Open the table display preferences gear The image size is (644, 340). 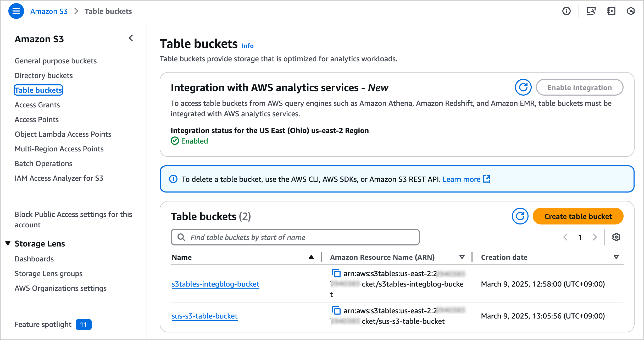coord(616,237)
